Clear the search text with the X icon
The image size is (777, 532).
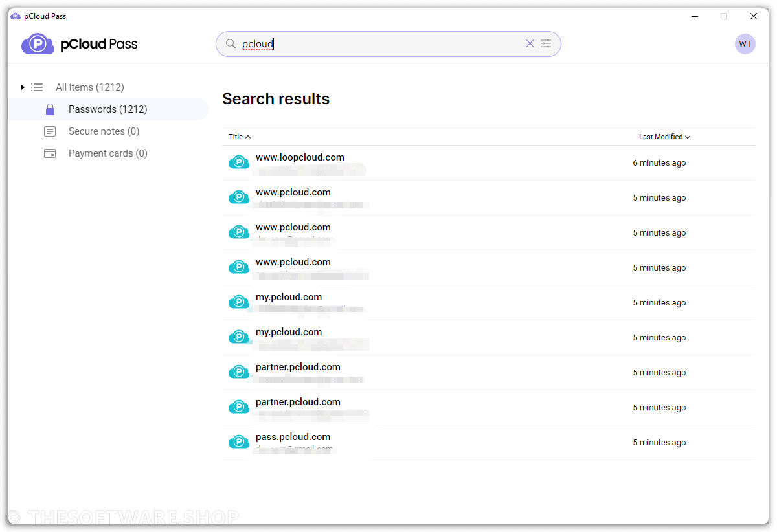click(x=530, y=43)
